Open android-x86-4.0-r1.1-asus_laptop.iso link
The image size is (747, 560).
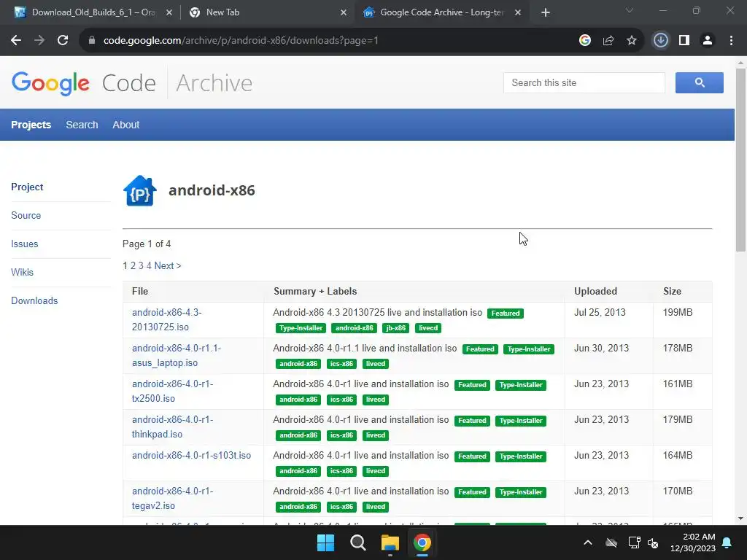[x=177, y=355]
